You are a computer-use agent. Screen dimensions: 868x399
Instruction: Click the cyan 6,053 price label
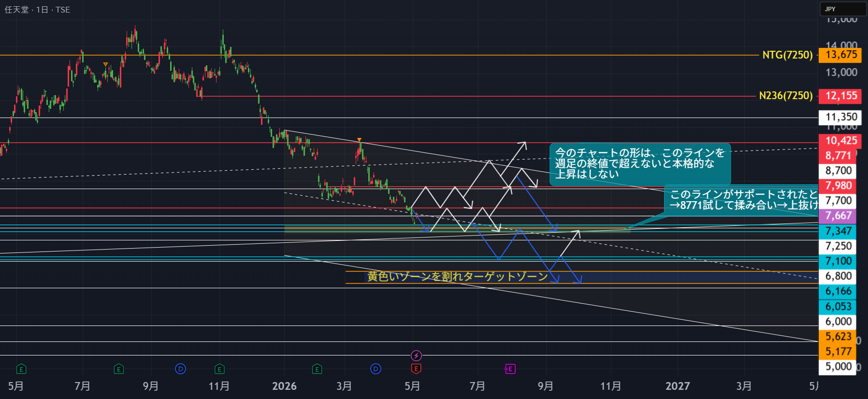click(x=838, y=307)
